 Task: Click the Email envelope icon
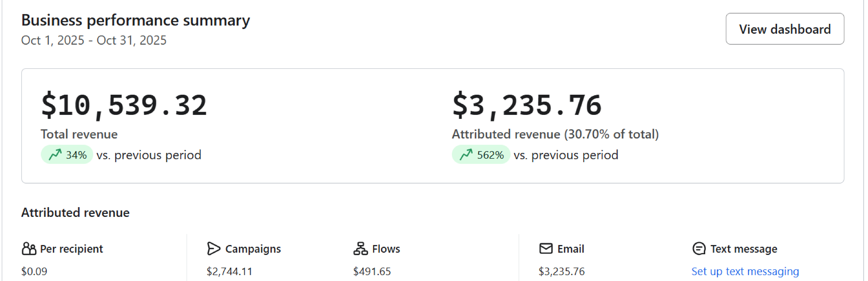[545, 249]
